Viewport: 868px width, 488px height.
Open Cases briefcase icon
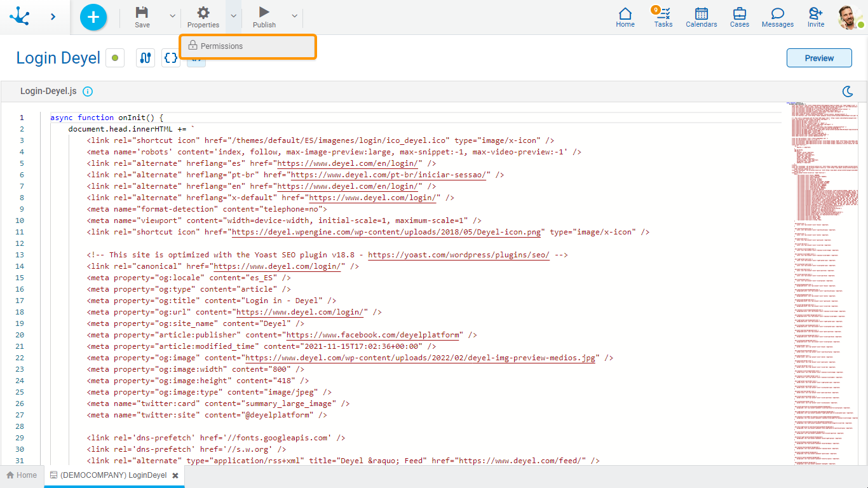point(740,17)
